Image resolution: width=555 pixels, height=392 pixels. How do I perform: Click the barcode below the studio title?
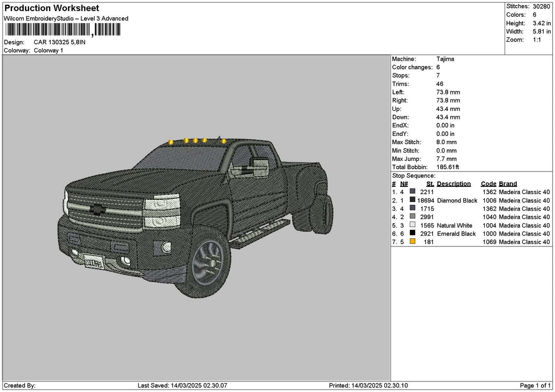pyautogui.click(x=62, y=30)
